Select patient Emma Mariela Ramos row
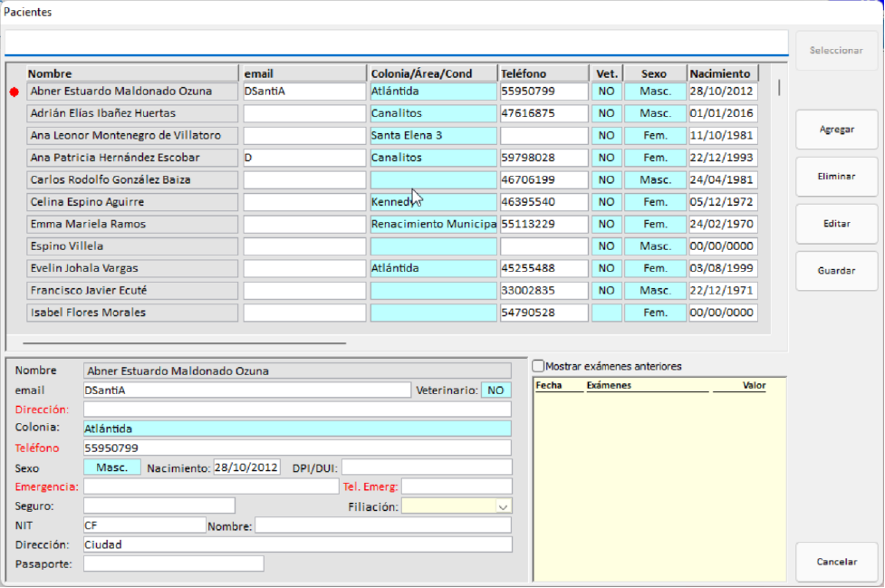 132,224
